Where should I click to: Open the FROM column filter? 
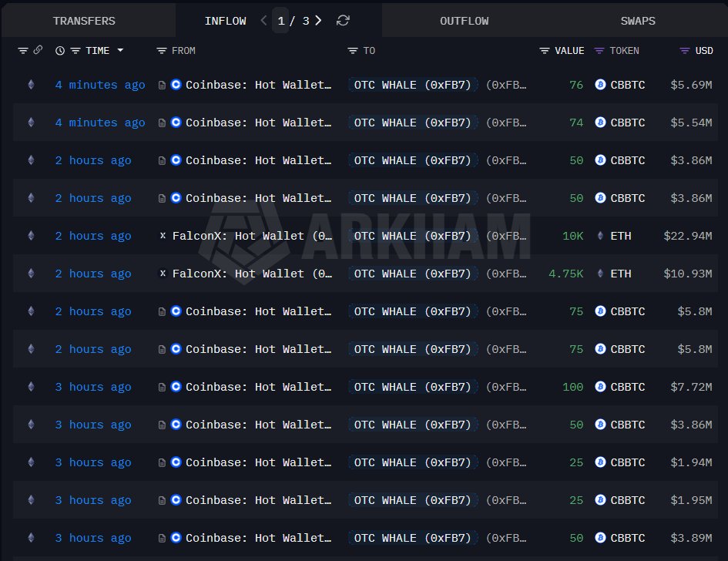click(x=161, y=51)
